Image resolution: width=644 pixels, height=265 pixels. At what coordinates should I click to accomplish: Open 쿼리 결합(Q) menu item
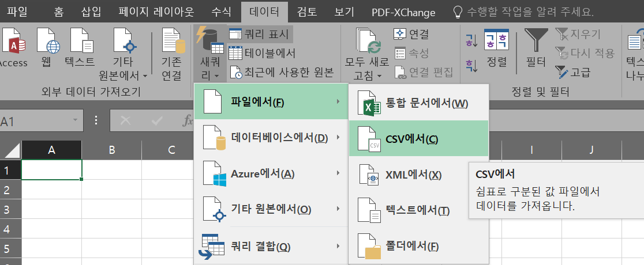pos(271,247)
